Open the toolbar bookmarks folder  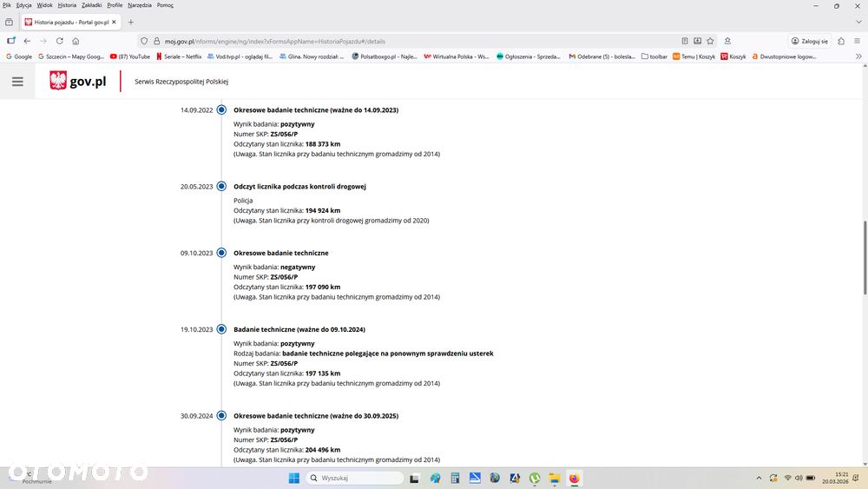coord(654,56)
